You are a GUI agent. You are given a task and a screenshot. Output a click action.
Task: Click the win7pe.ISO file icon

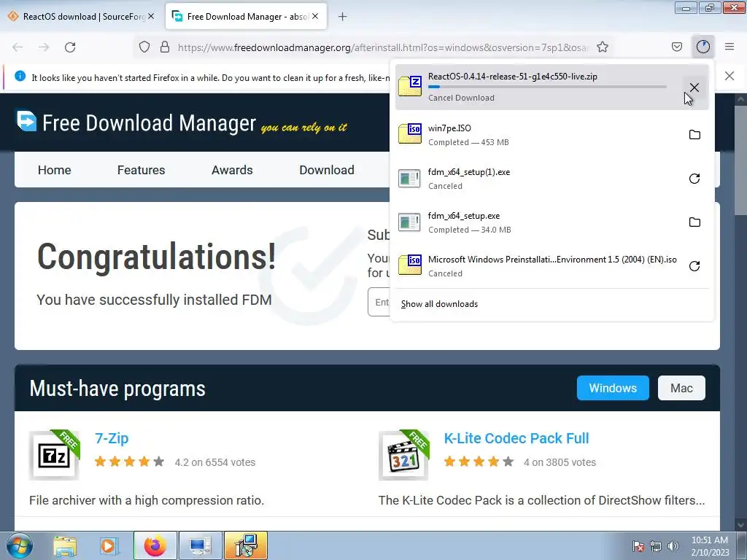coord(410,133)
